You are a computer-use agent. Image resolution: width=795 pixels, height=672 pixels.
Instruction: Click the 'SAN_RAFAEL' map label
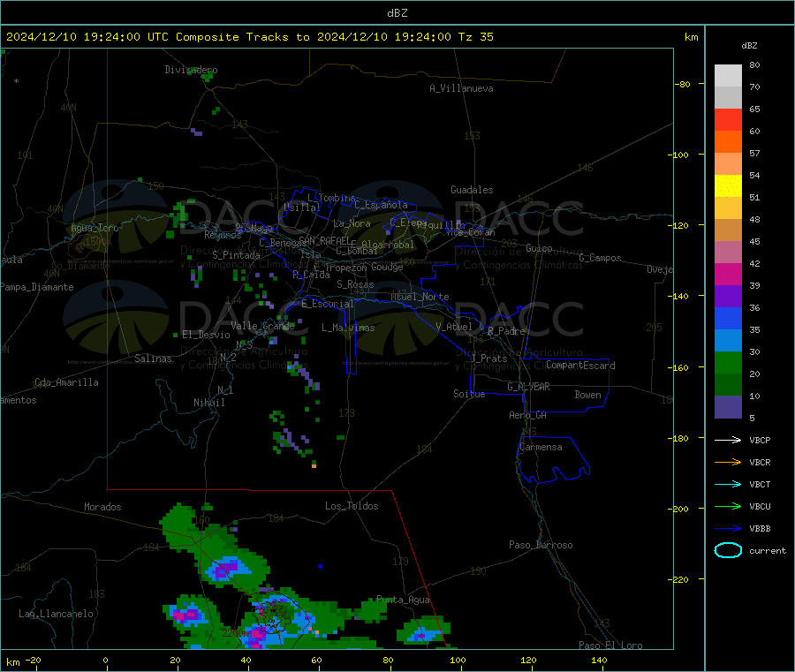point(324,240)
